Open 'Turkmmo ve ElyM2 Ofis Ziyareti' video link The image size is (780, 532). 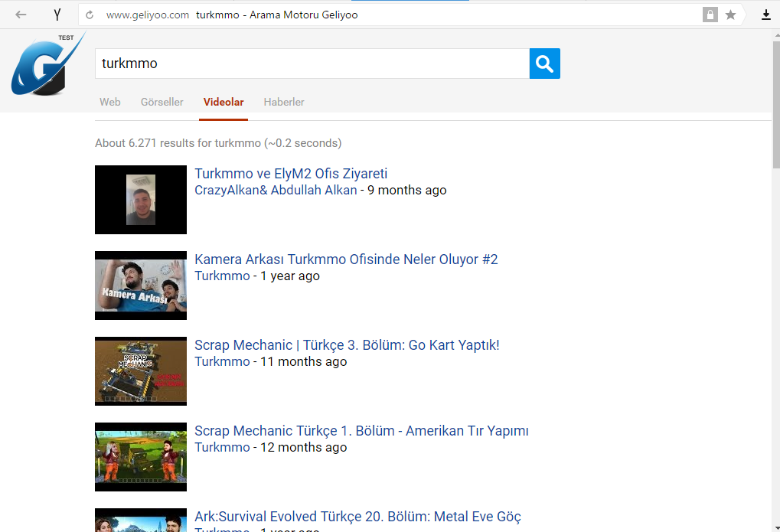[x=291, y=174]
